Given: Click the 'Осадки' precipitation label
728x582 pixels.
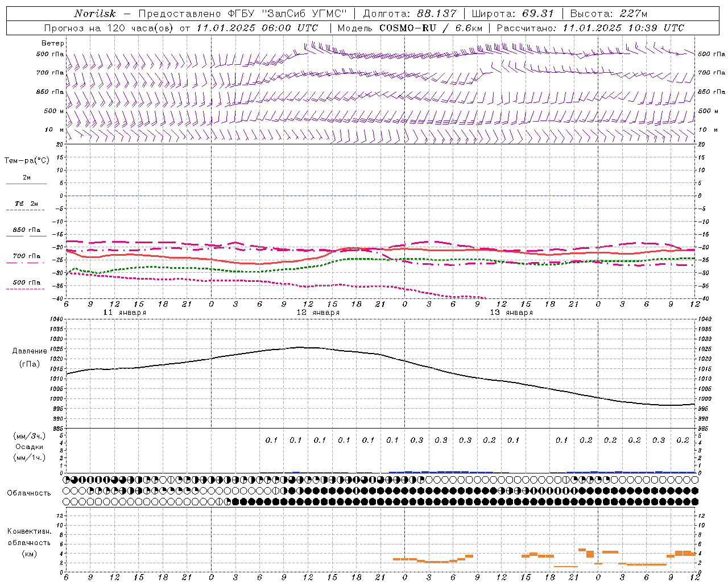Looking at the screenshot, I should pyautogui.click(x=30, y=447).
